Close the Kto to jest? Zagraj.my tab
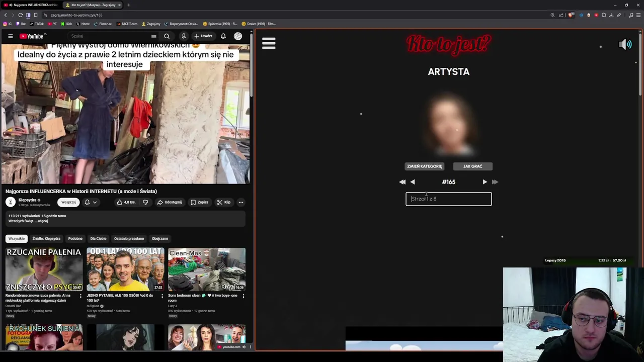The height and width of the screenshot is (362, 644). (119, 5)
